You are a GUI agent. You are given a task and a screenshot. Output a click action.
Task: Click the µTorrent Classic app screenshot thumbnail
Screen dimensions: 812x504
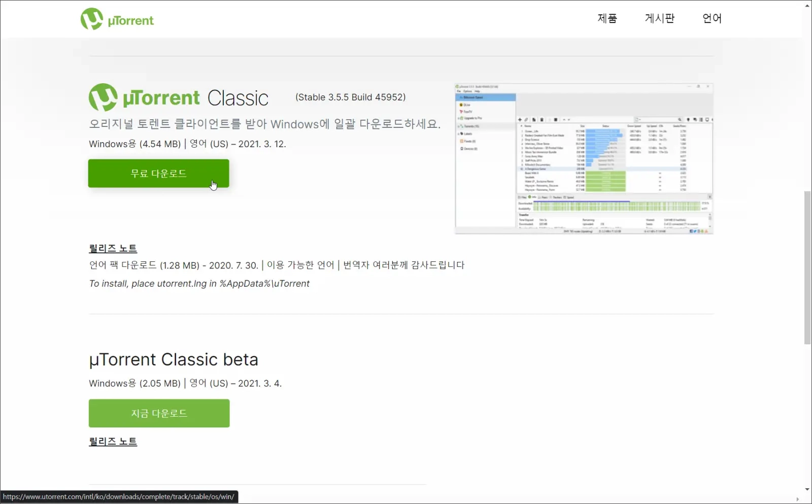584,159
